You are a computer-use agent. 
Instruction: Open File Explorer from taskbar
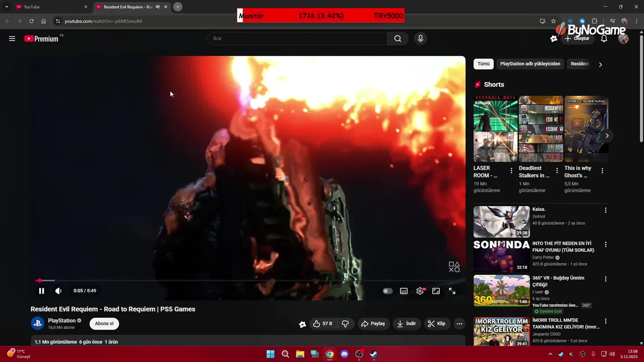pyautogui.click(x=300, y=354)
